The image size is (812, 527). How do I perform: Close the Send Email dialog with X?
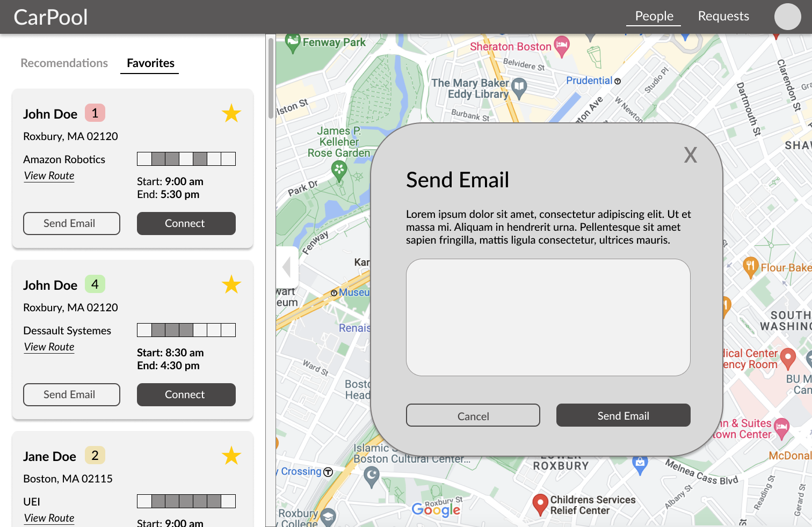tap(691, 155)
